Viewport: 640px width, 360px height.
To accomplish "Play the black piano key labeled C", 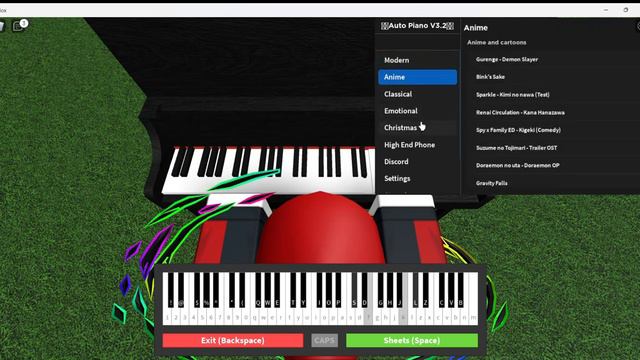I will [x=442, y=290].
